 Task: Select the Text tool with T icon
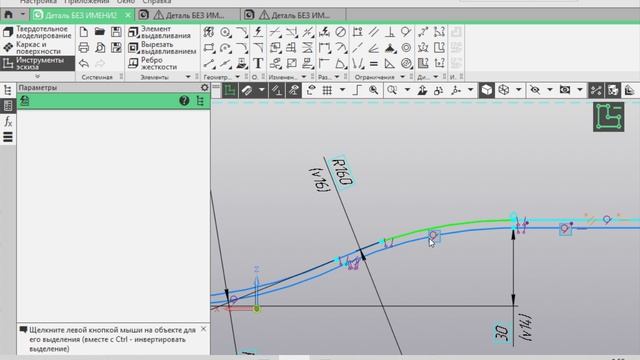point(258,63)
